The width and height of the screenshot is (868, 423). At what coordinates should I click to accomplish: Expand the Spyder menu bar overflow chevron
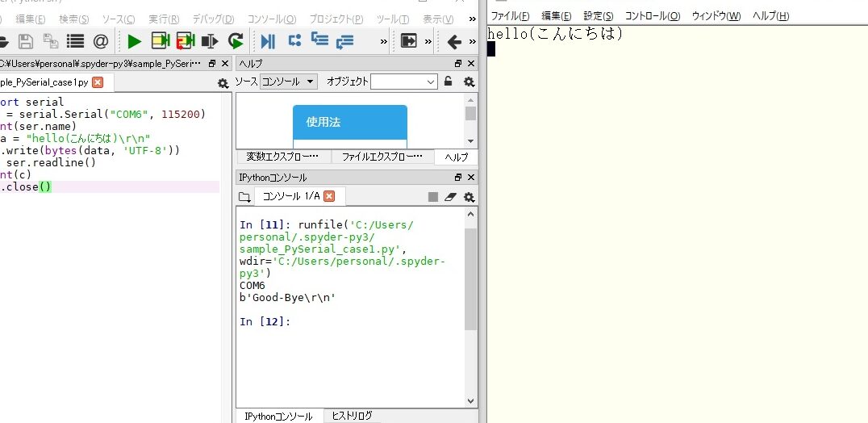click(x=472, y=19)
